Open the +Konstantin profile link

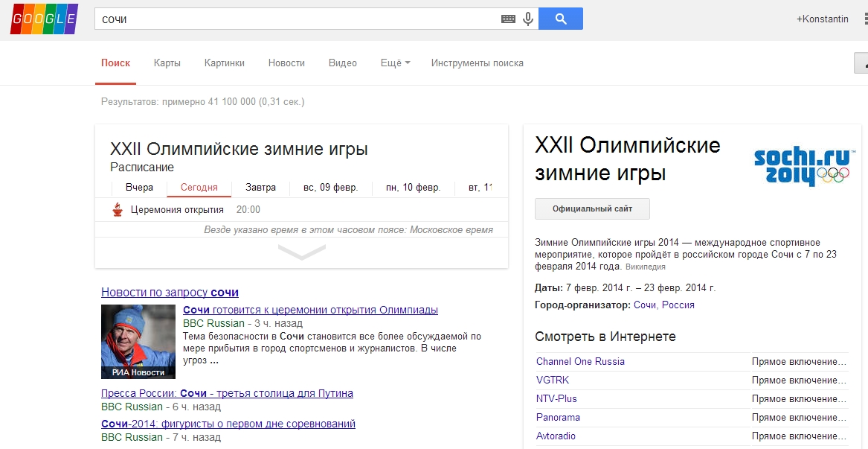822,19
